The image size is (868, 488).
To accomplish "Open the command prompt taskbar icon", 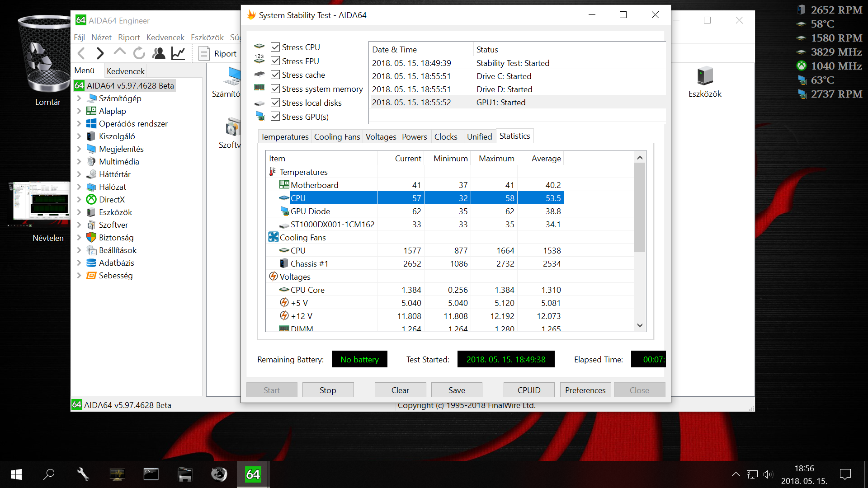I will point(151,474).
